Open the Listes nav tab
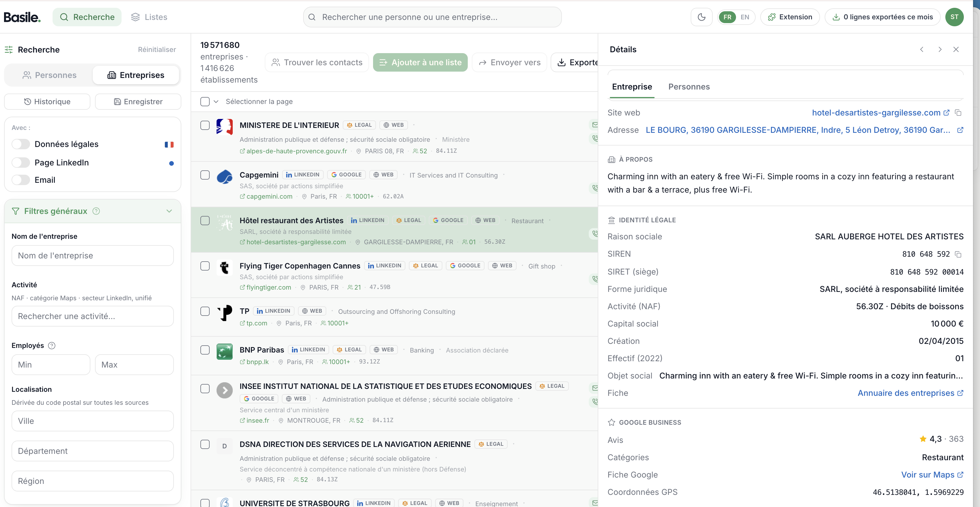Image resolution: width=980 pixels, height=507 pixels. (149, 17)
